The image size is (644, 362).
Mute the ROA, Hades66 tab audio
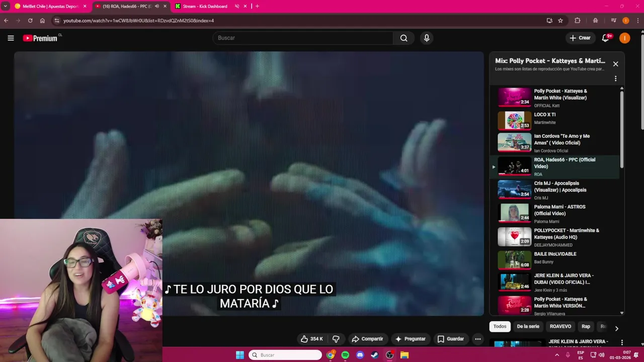tap(156, 6)
